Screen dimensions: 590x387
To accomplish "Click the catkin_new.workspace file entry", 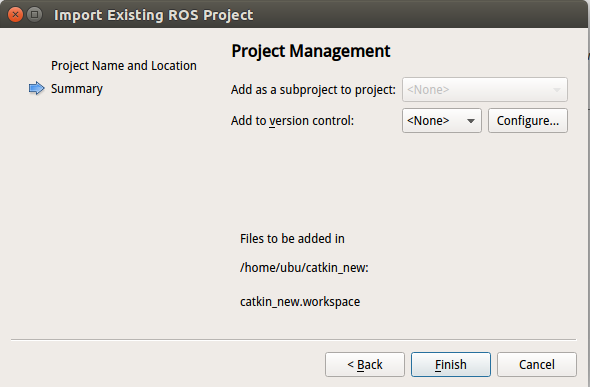I will (300, 302).
